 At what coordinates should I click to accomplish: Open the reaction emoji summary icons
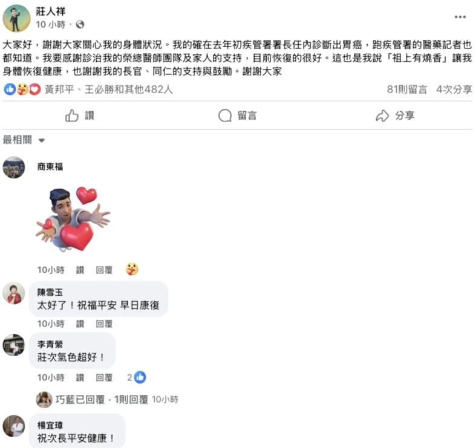22,89
